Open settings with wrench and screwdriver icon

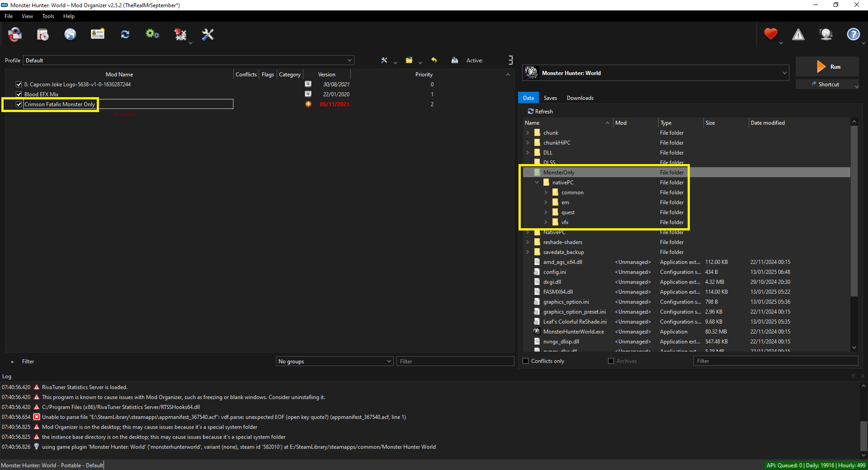point(208,34)
